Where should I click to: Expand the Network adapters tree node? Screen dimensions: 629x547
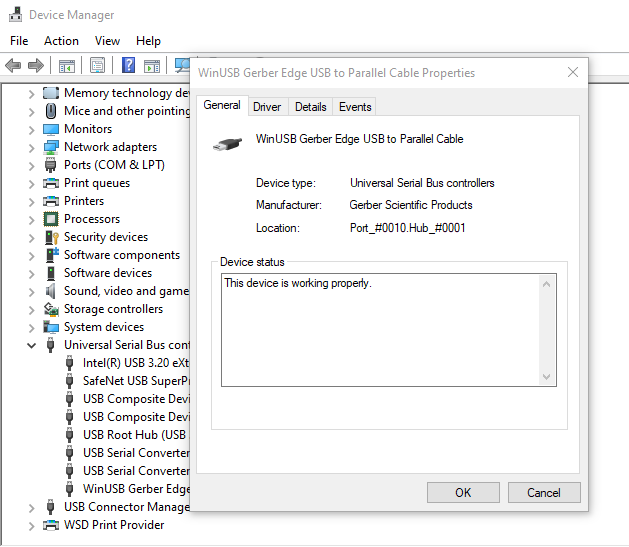click(31, 148)
